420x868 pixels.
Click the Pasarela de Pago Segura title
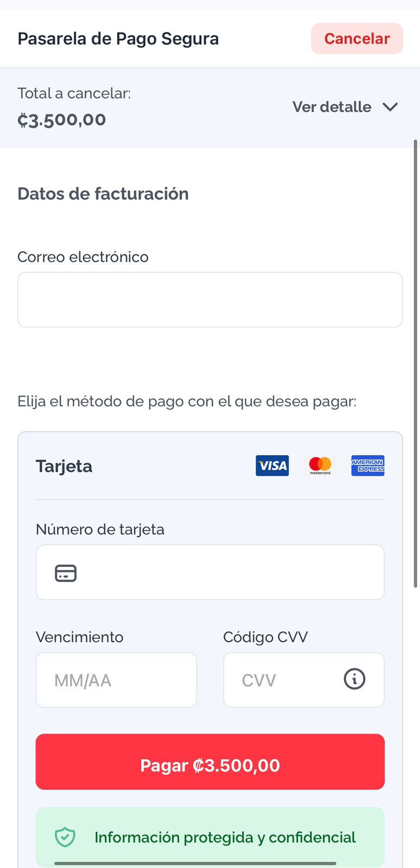118,39
